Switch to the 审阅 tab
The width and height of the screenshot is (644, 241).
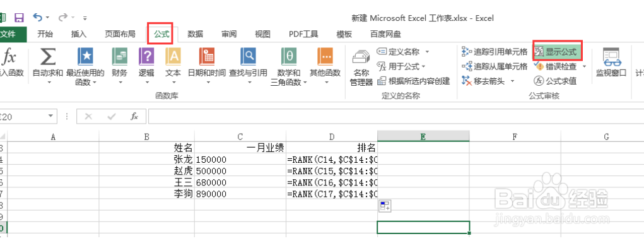tap(229, 35)
